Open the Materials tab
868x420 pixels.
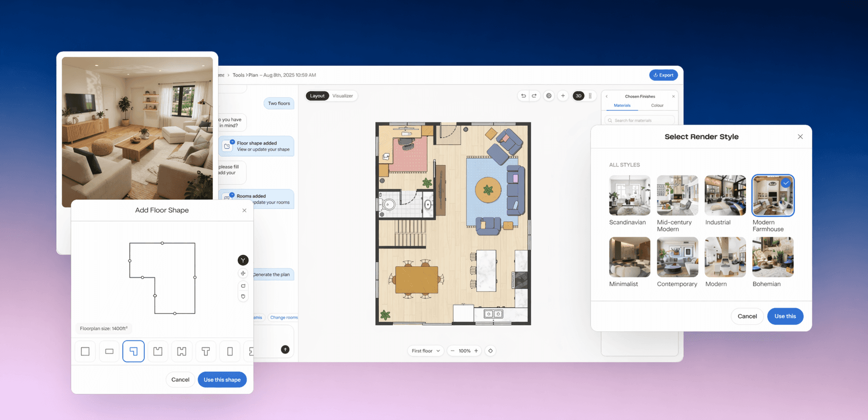(622, 105)
